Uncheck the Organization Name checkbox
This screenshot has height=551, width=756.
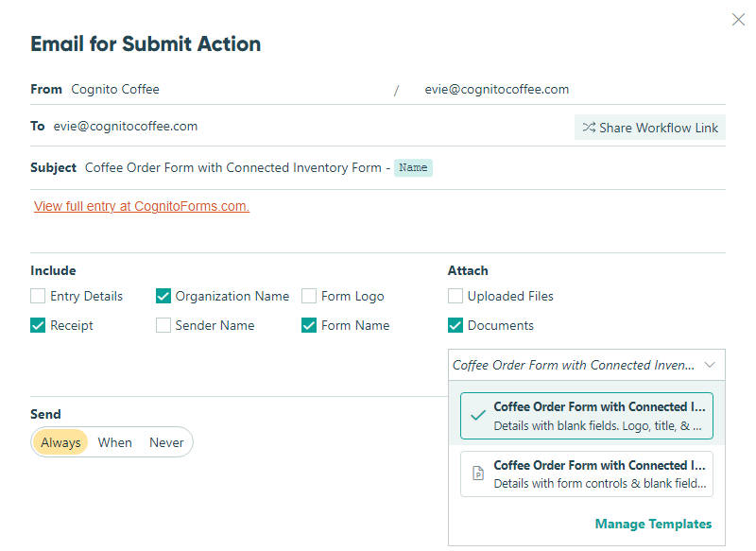coord(163,296)
